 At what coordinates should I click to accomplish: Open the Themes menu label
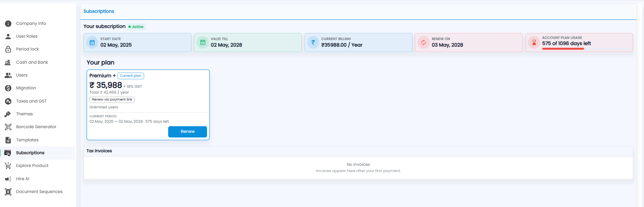[24, 114]
